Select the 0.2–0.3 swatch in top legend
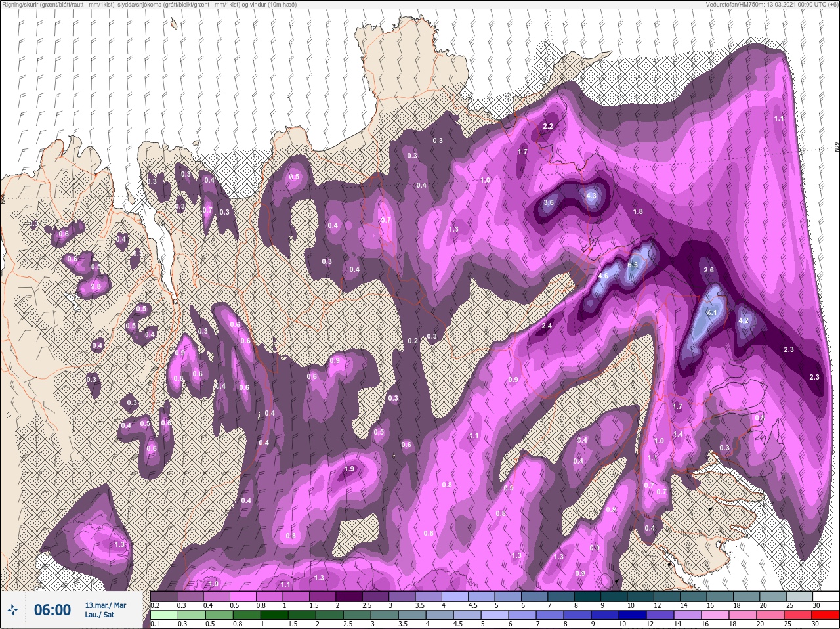 click(x=163, y=596)
